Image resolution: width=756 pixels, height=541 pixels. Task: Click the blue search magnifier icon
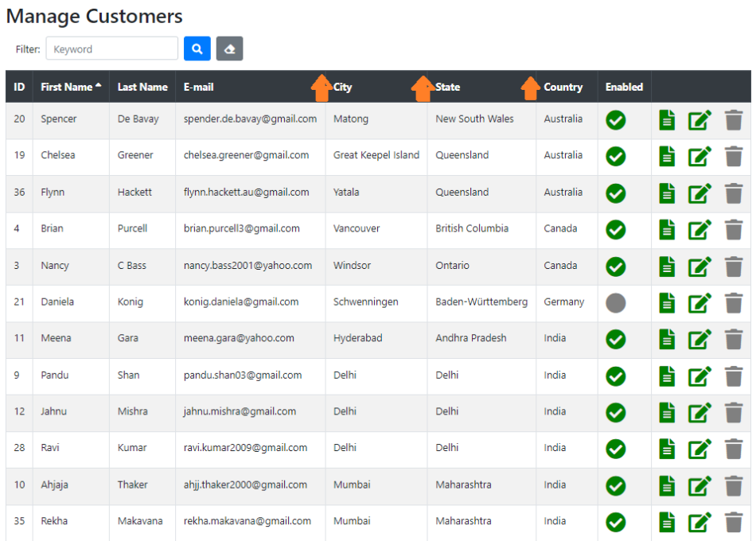pyautogui.click(x=197, y=49)
